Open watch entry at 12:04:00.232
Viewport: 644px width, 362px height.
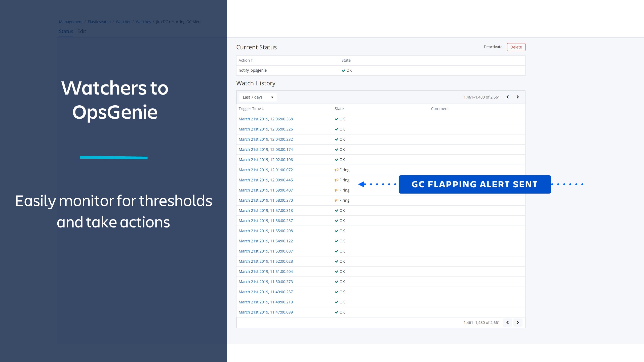[x=266, y=139]
